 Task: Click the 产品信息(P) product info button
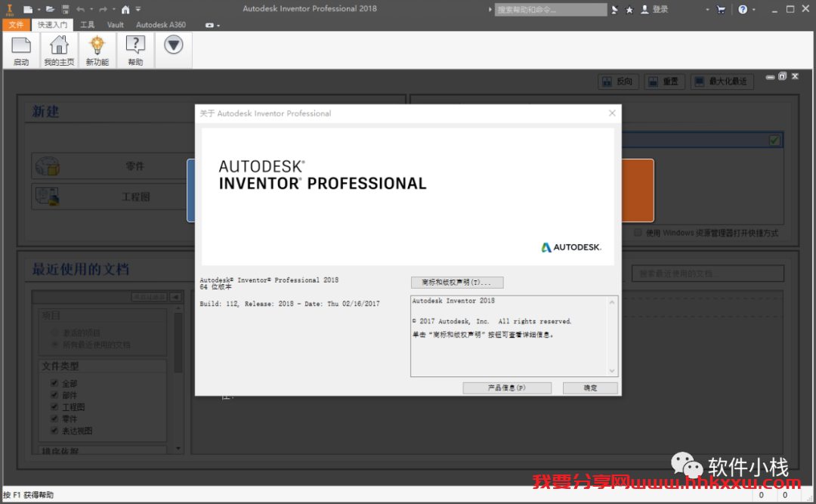tap(507, 388)
